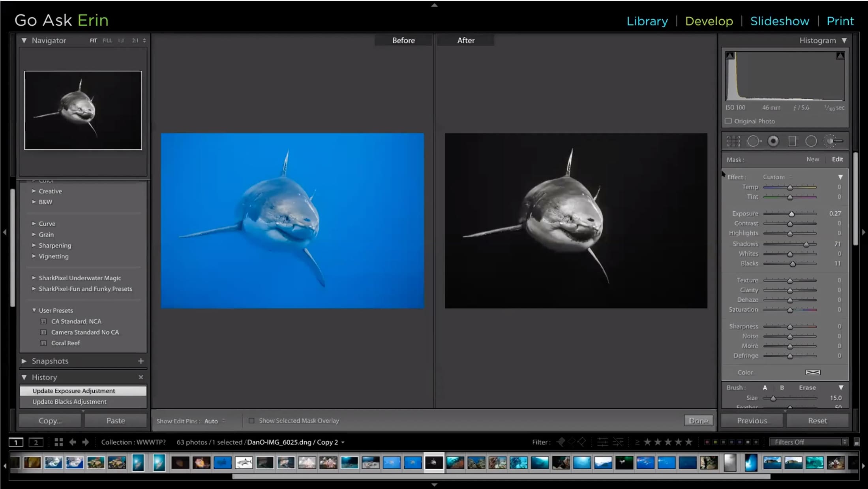Image resolution: width=868 pixels, height=489 pixels.
Task: Select the Adjustment Brush tool icon
Action: 833,141
